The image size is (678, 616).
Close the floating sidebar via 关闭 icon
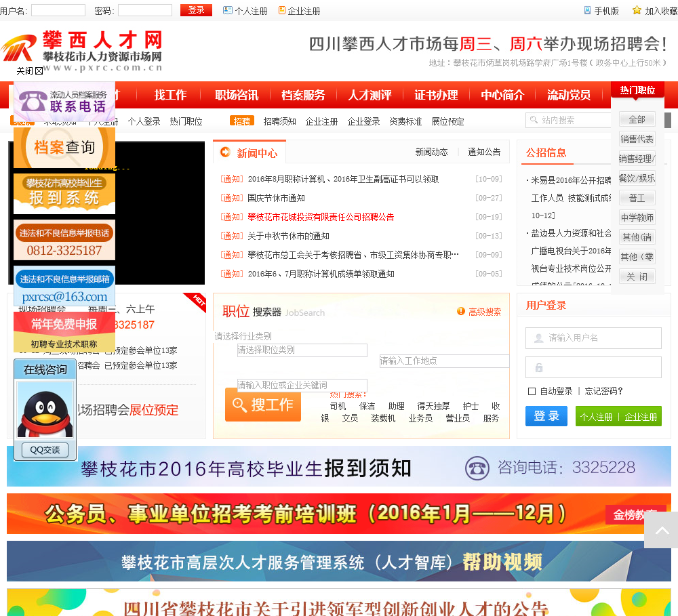coord(39,71)
